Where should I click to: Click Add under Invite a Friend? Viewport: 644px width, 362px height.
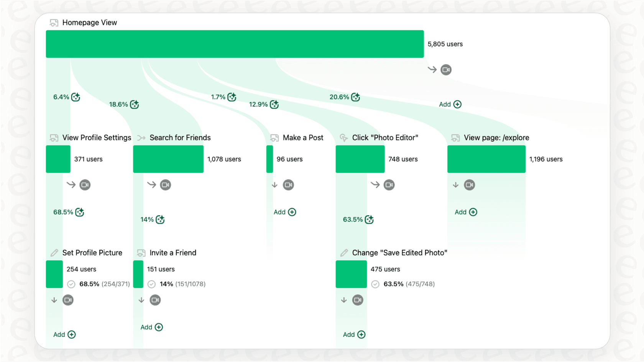point(151,327)
